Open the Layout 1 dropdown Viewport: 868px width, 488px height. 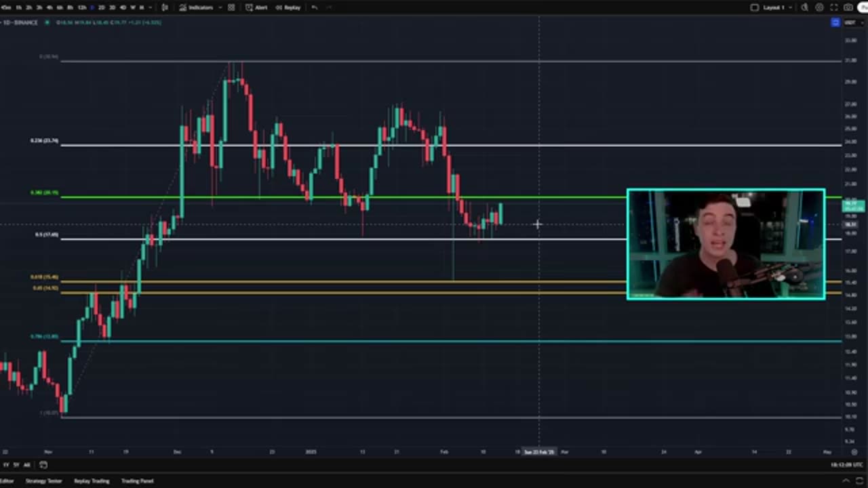(x=778, y=7)
